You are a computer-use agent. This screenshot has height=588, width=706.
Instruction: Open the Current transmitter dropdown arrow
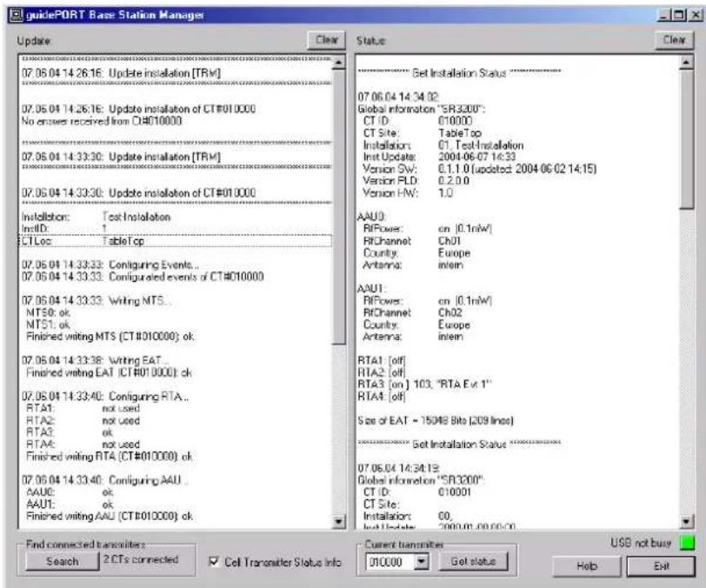tap(422, 562)
